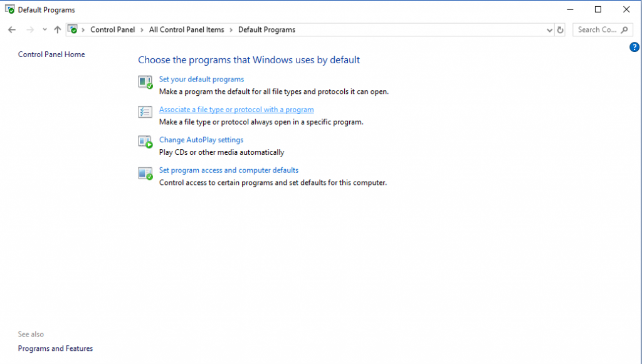Open Associate a file type or protocol link

point(236,110)
